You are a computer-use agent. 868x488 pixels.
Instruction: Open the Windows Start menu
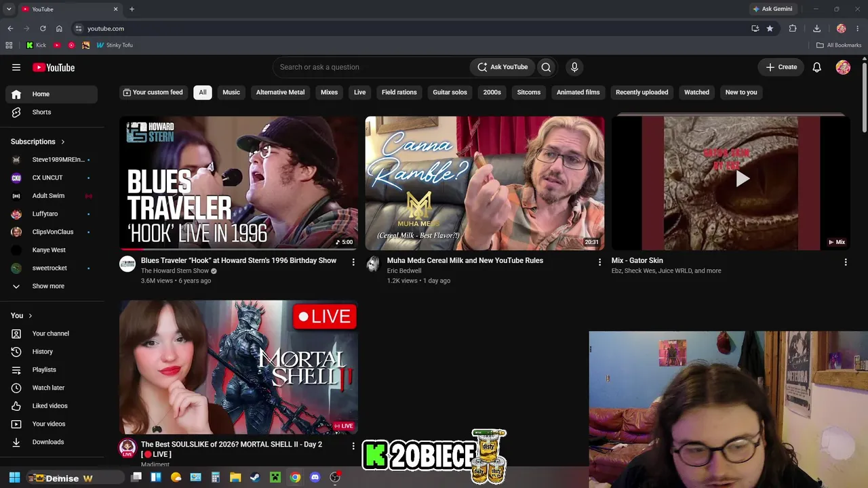[14, 477]
